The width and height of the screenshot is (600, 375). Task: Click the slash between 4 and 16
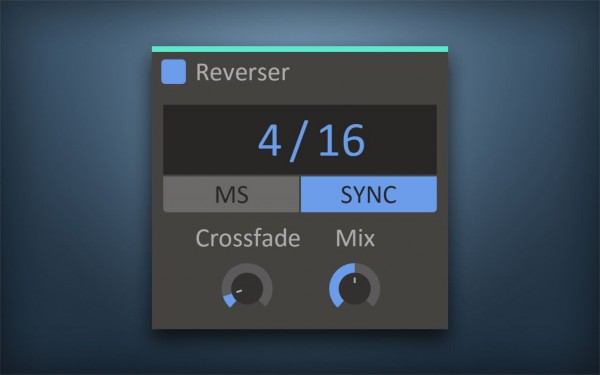[298, 142]
